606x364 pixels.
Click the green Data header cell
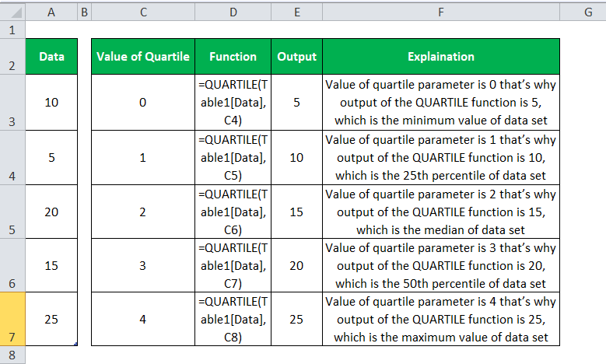point(51,56)
